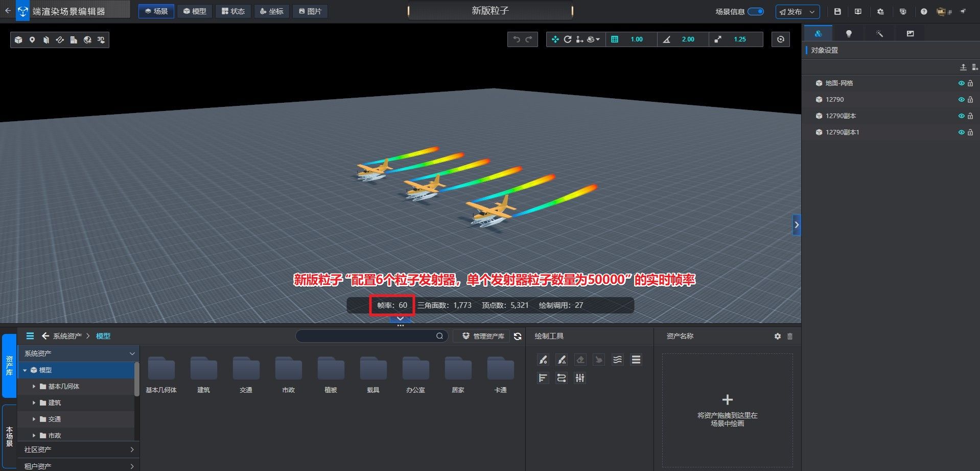Lock the 12790 object
This screenshot has width=980, height=471.
tap(970, 99)
